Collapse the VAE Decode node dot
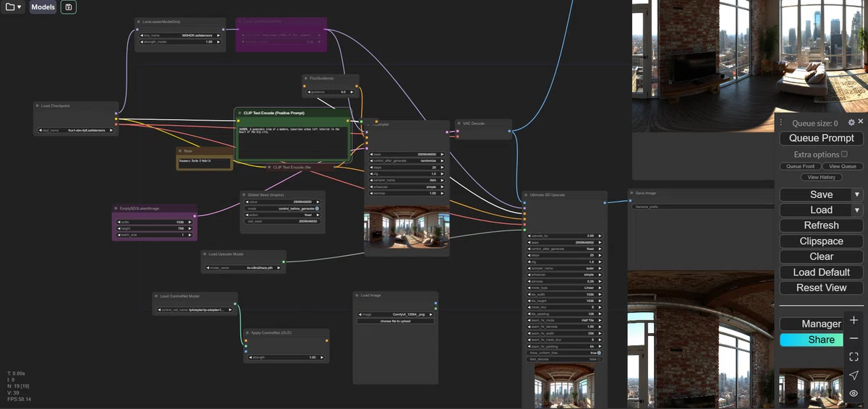 (x=459, y=123)
